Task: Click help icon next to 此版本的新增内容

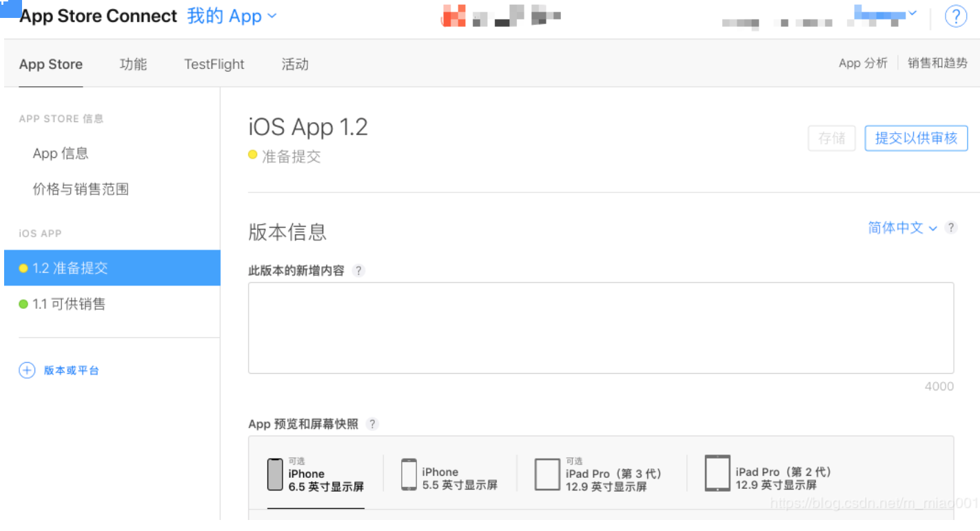Action: pos(358,271)
